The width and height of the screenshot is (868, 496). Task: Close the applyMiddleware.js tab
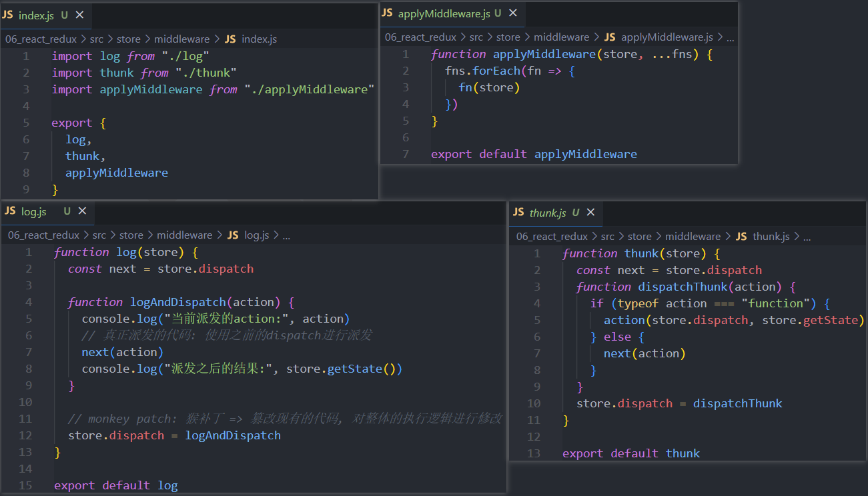coord(512,13)
